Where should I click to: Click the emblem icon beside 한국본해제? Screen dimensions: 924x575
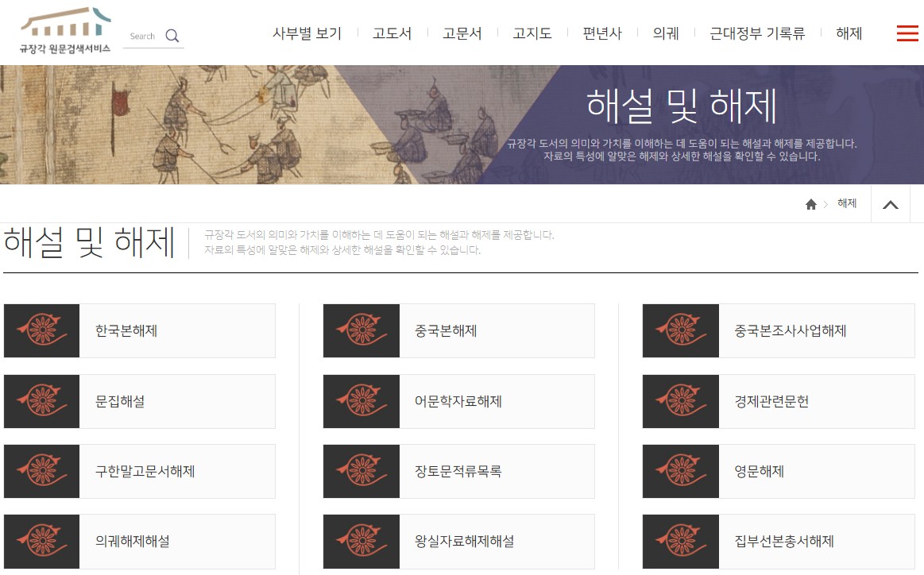point(42,330)
